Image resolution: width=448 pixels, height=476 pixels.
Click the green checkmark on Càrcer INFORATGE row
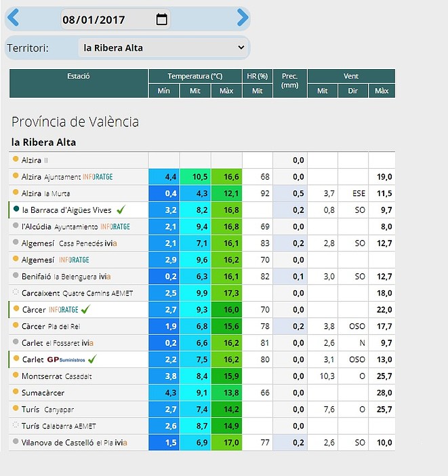[85, 309]
